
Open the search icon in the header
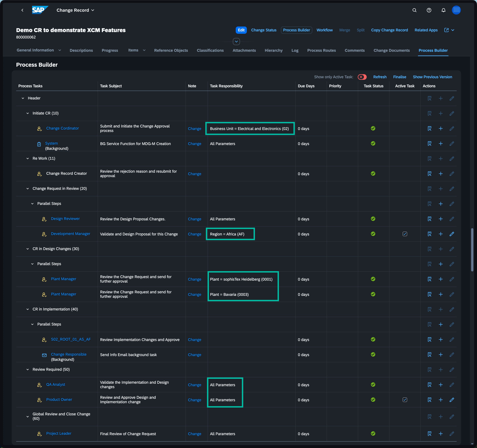[x=414, y=10]
